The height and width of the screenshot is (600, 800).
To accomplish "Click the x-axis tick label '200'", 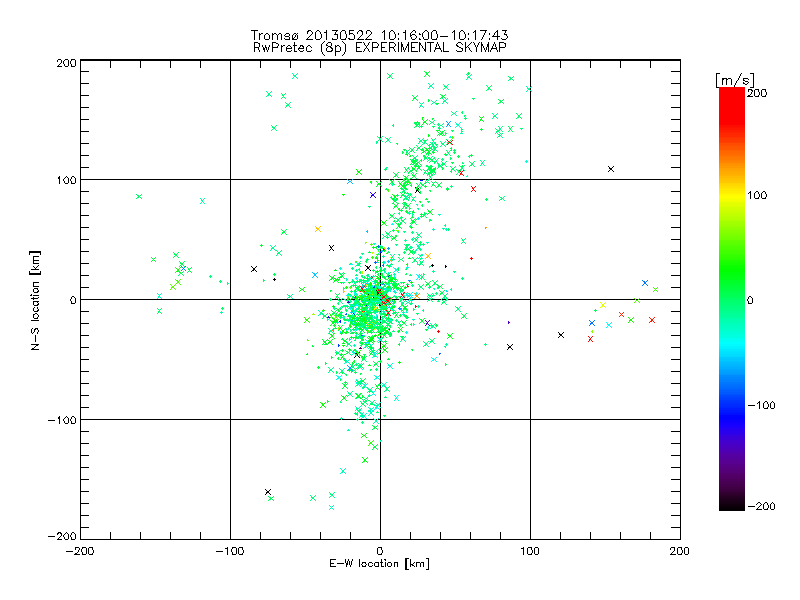I will [x=679, y=551].
